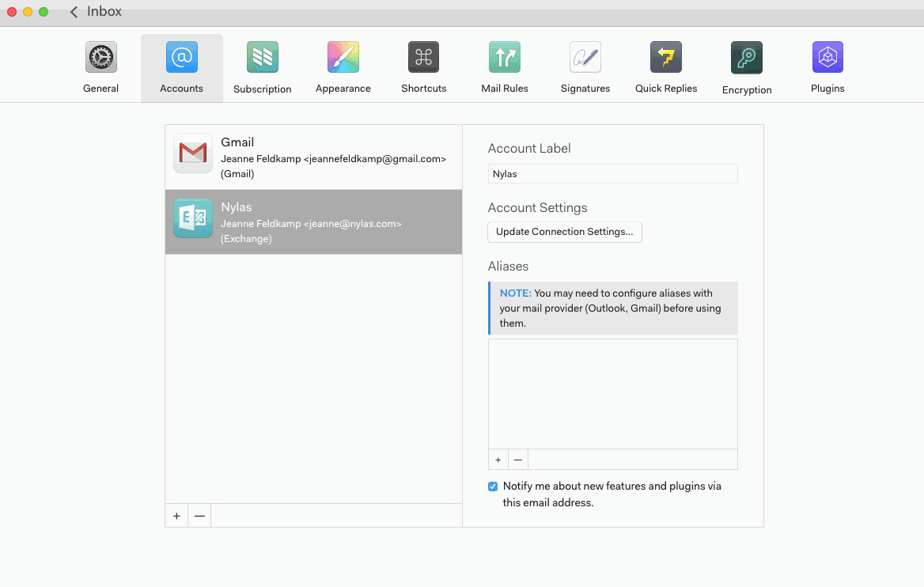Open the General preferences icon

click(x=101, y=59)
